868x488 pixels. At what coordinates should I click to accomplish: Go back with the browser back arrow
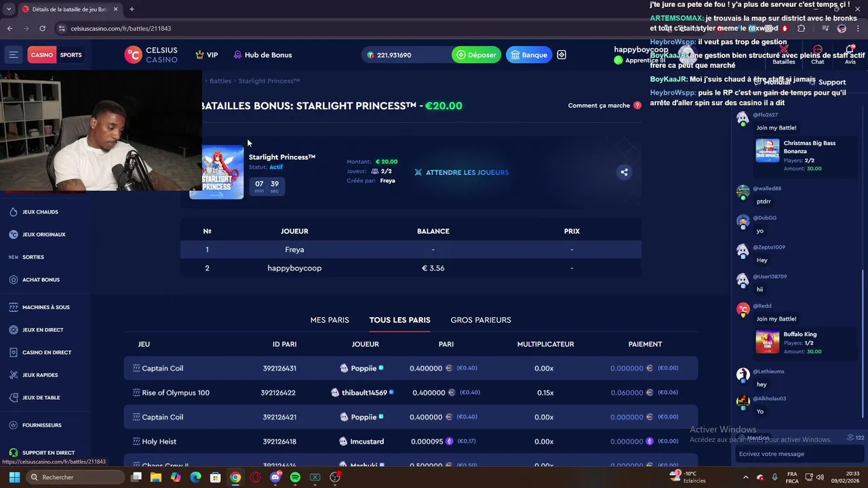click(9, 28)
